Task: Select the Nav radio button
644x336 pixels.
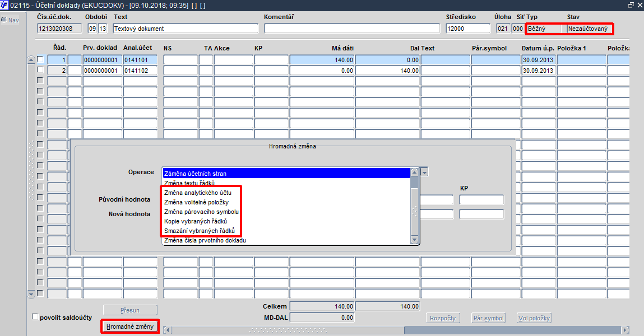Action: pyautogui.click(x=4, y=20)
